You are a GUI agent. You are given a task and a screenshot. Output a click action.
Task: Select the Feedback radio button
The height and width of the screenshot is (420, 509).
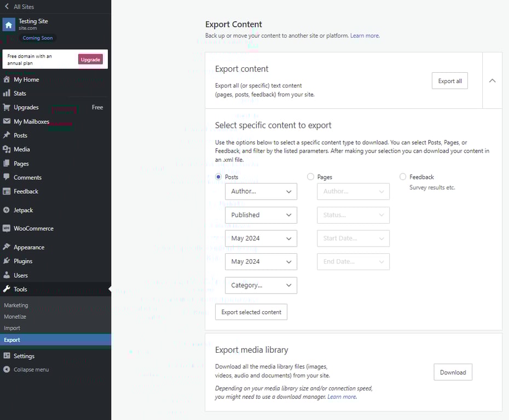[403, 177]
